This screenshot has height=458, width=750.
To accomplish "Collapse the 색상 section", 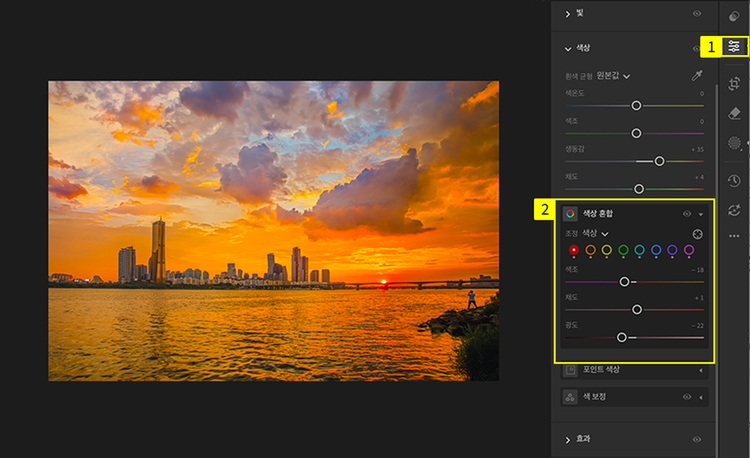I will tap(568, 49).
